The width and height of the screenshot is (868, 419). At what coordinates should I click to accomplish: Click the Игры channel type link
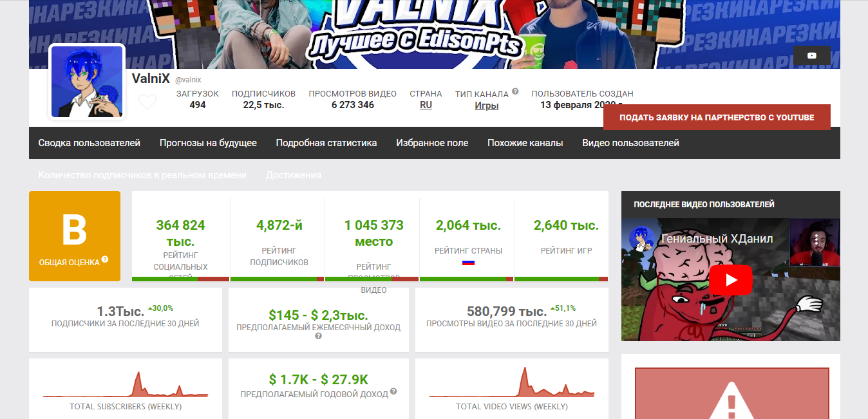486,106
